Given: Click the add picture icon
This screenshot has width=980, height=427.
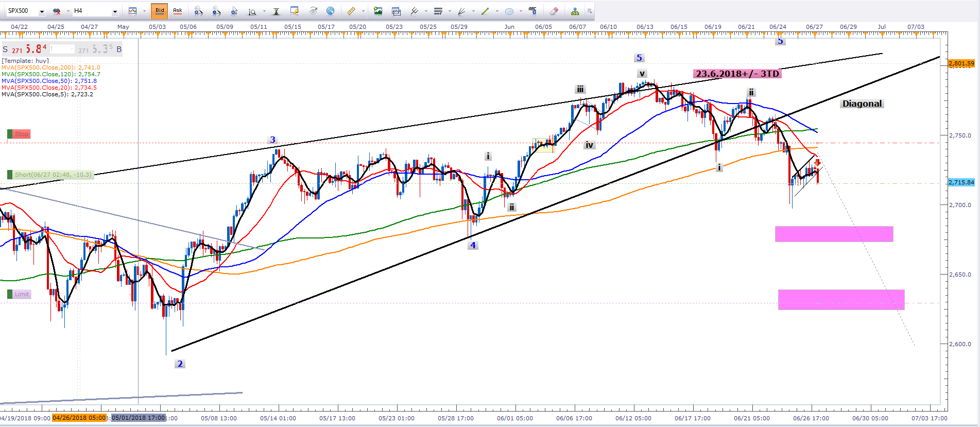Looking at the screenshot, I should pos(378,11).
